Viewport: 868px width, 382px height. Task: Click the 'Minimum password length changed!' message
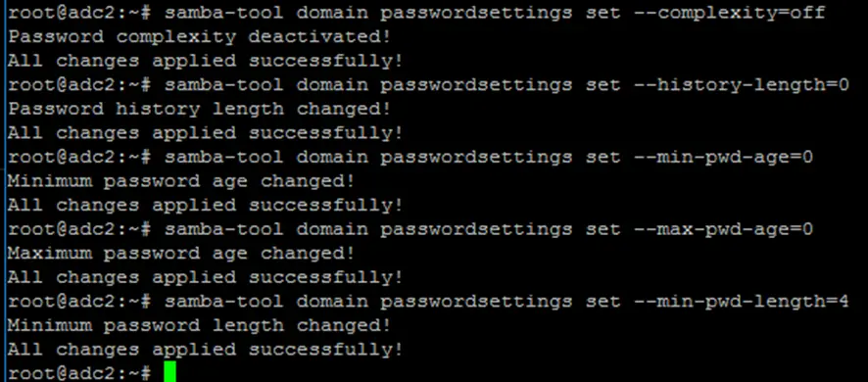pos(199,325)
